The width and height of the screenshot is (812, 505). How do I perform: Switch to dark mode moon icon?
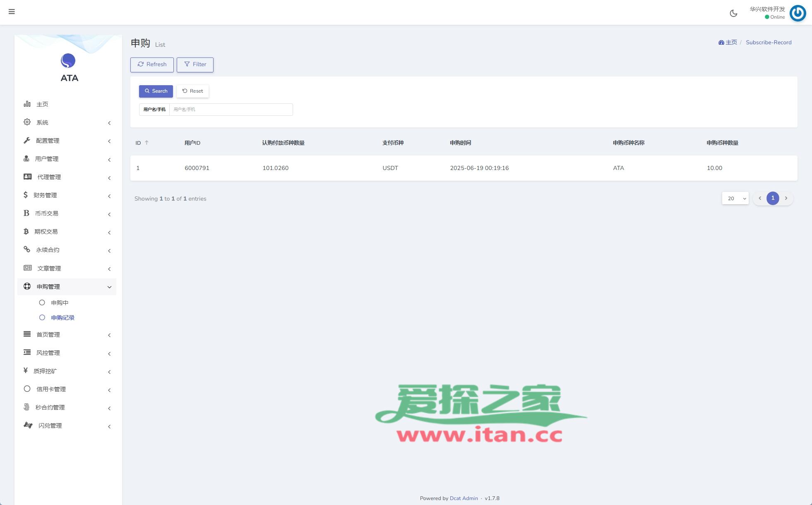(x=733, y=13)
